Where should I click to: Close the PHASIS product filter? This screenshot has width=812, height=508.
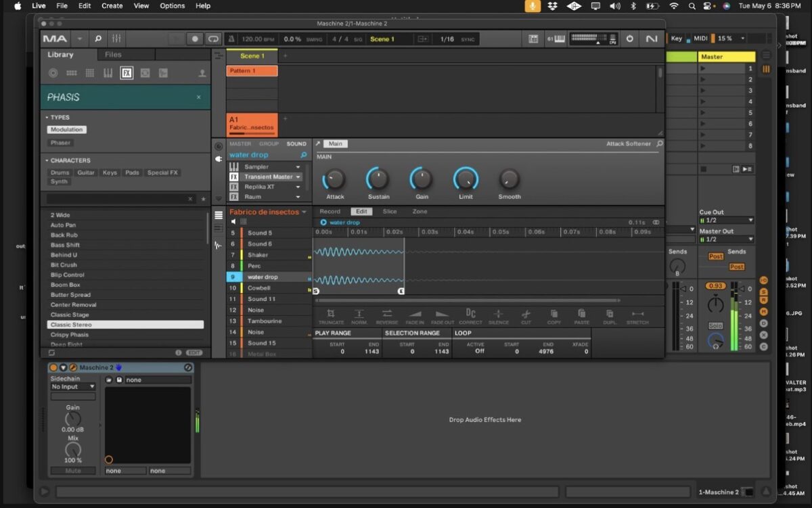(198, 97)
